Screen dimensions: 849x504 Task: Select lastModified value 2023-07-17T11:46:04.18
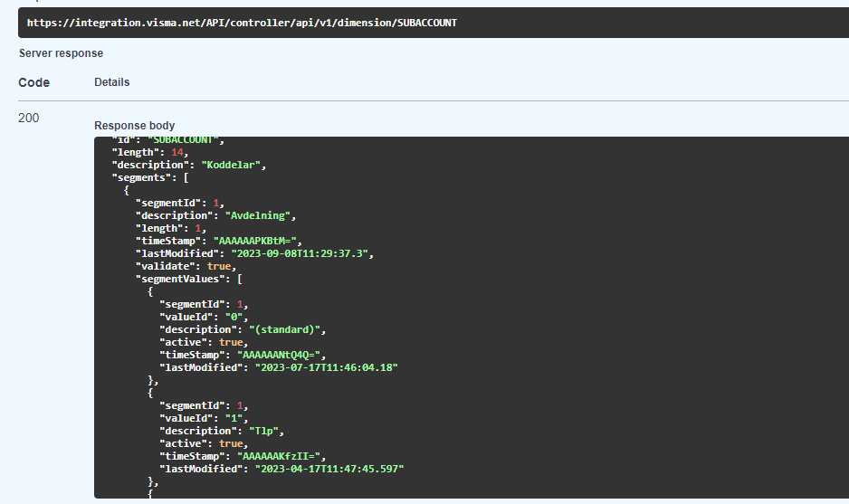pos(327,367)
